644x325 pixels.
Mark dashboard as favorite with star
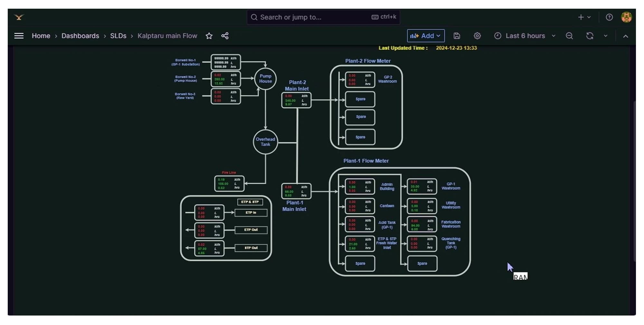pos(209,36)
